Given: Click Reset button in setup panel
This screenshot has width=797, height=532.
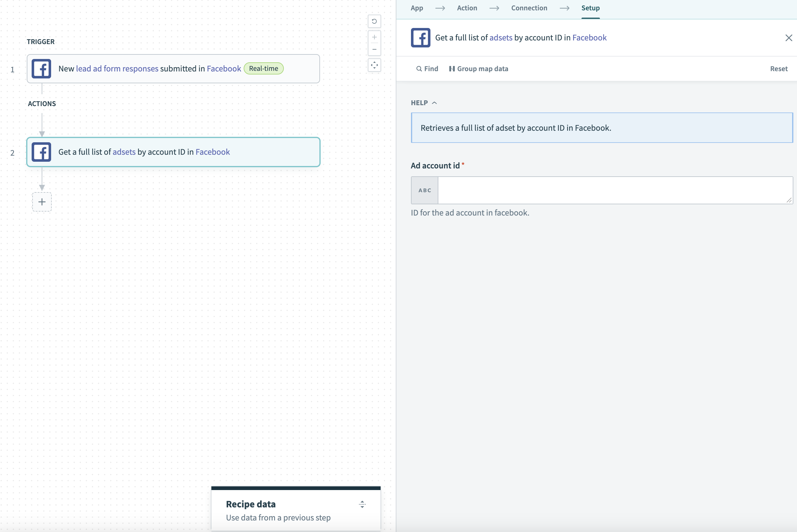Looking at the screenshot, I should (x=778, y=68).
